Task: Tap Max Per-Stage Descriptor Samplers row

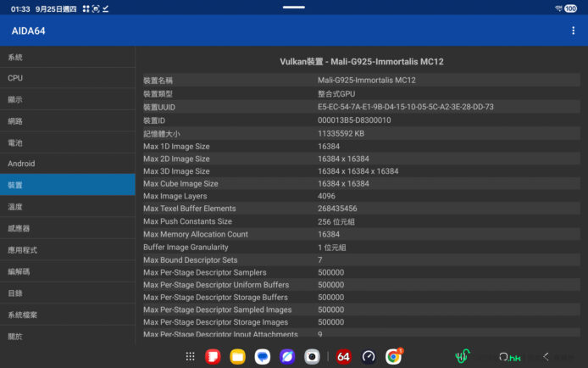Action: [x=361, y=272]
